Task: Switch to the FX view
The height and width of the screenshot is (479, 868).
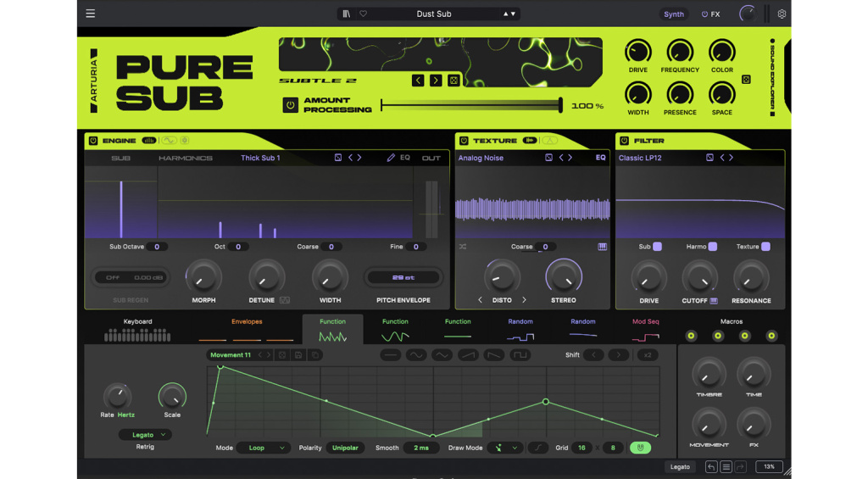Action: click(711, 14)
